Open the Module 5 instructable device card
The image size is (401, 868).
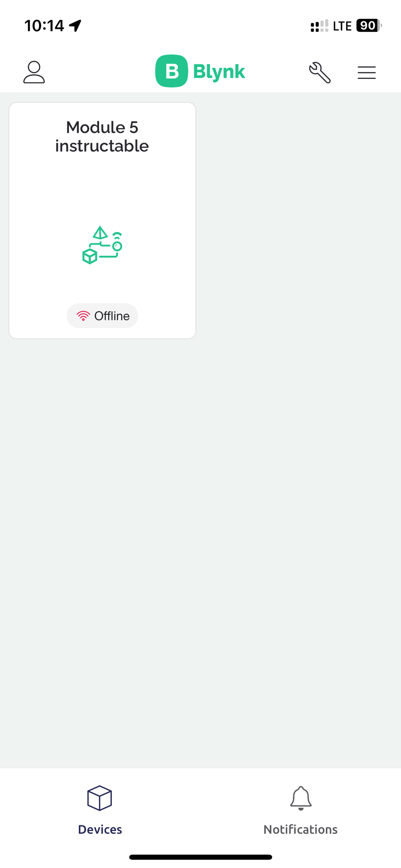102,220
